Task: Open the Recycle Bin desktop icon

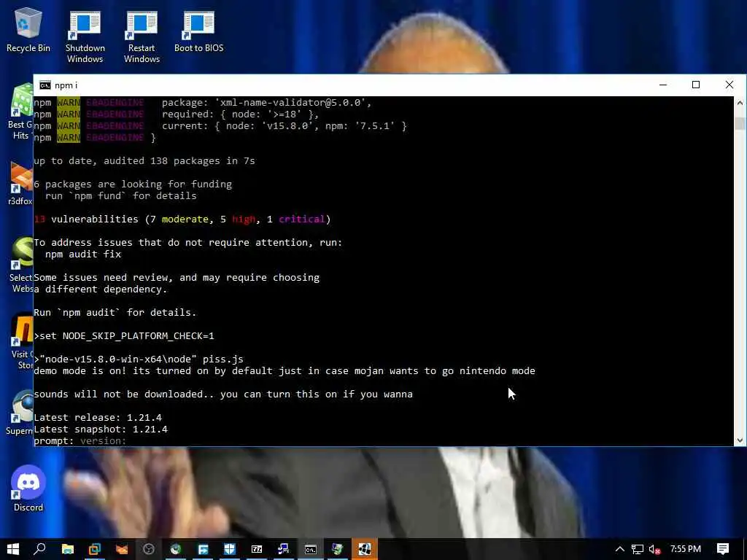Action: 28,29
